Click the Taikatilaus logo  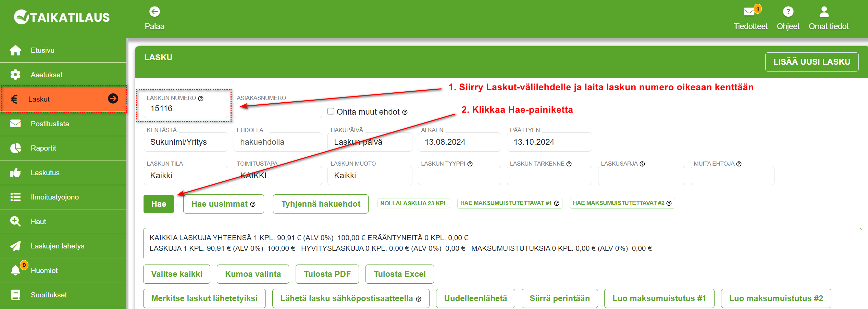click(62, 17)
